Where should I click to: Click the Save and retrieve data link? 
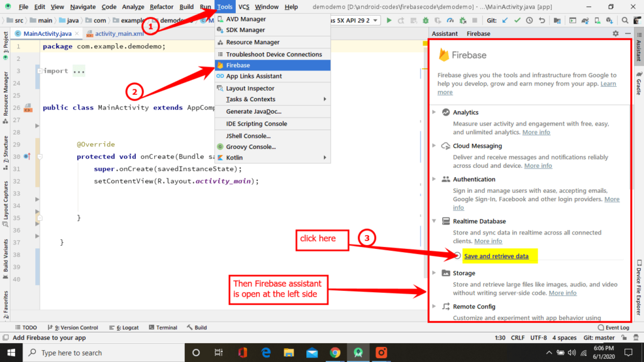point(495,256)
